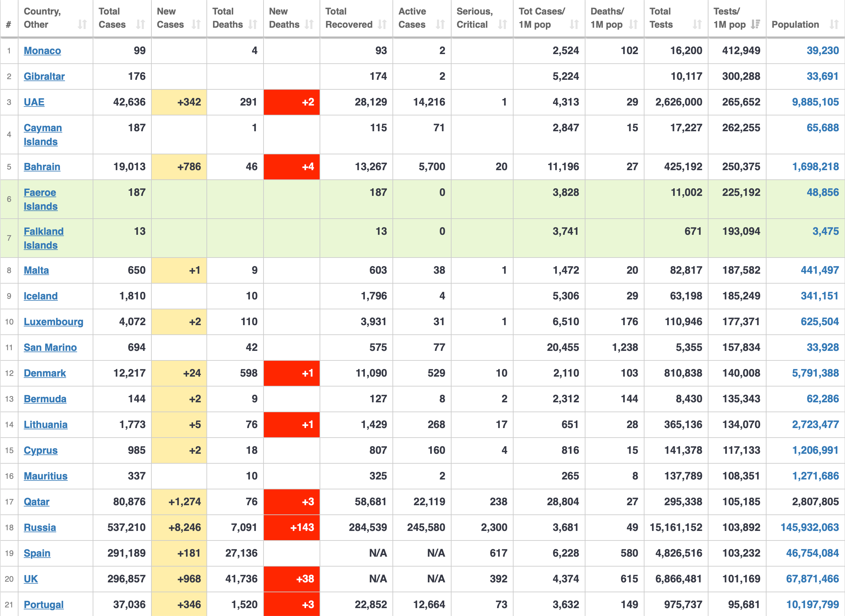Select Russia total tests 15,161,152
The height and width of the screenshot is (616, 845).
click(676, 528)
